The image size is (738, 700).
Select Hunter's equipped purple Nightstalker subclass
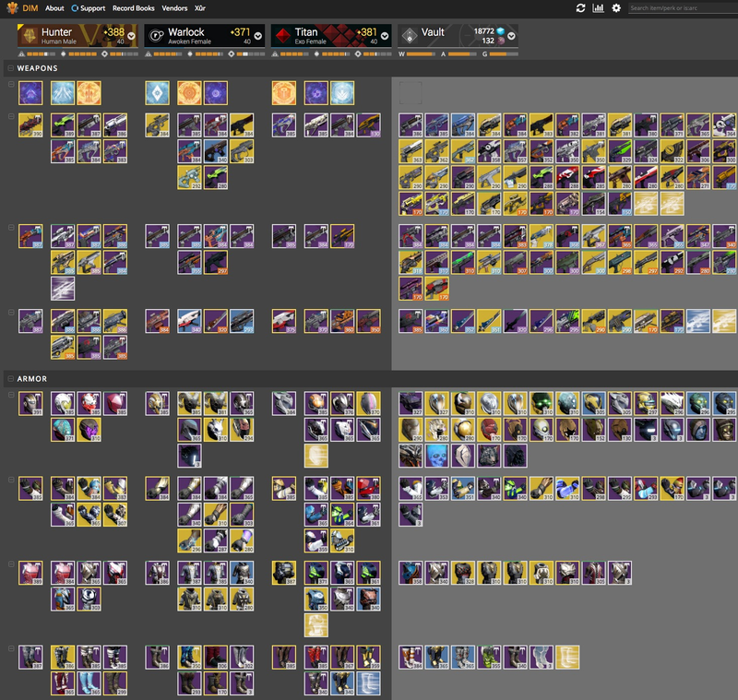[30, 92]
